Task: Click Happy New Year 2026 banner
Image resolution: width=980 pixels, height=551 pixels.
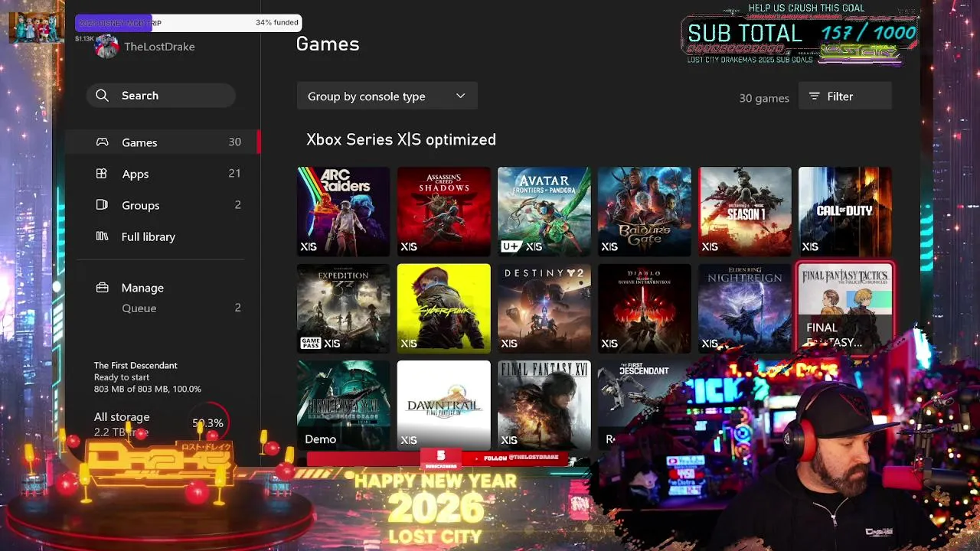Action: pyautogui.click(x=436, y=507)
